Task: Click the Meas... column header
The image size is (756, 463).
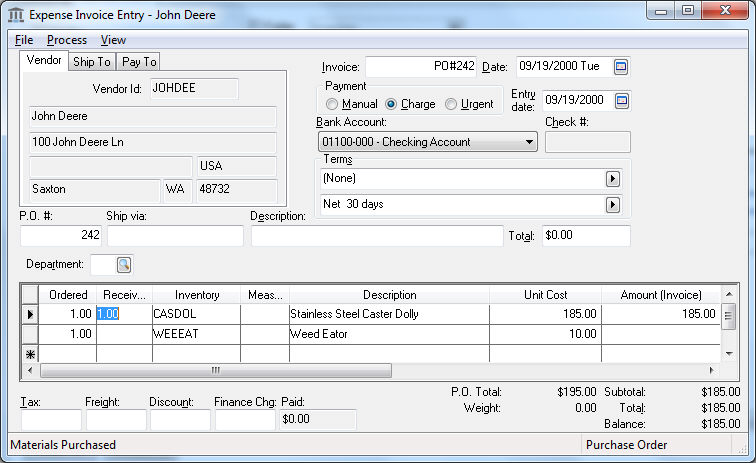Action: (x=265, y=295)
